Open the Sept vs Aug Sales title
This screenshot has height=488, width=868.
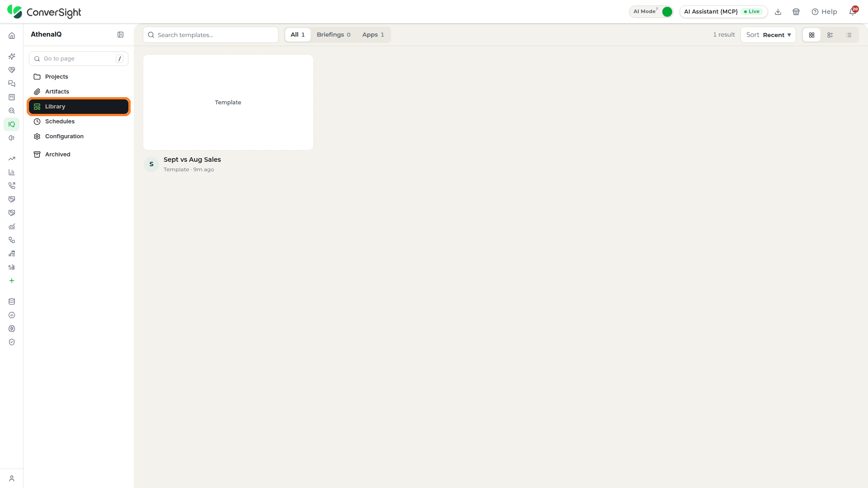192,160
